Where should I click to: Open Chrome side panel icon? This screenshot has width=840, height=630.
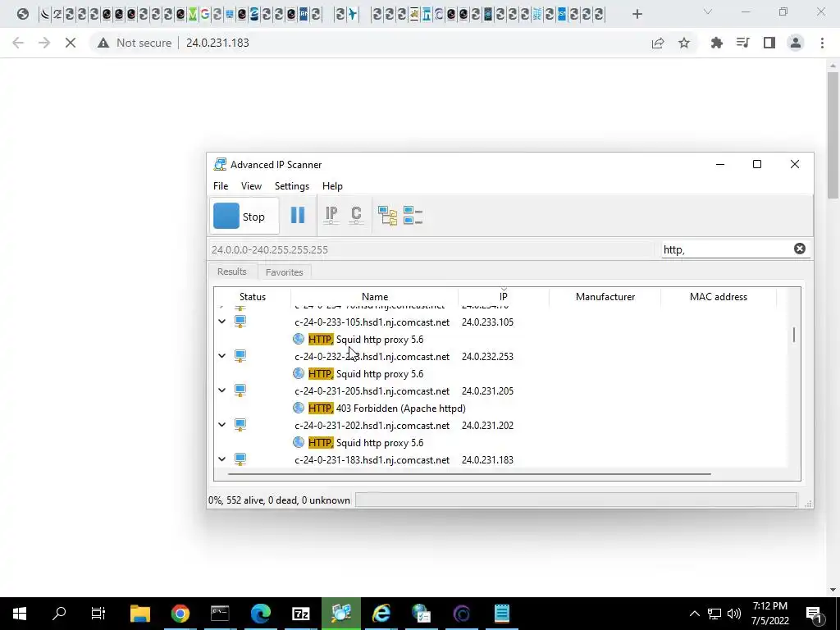pos(769,43)
